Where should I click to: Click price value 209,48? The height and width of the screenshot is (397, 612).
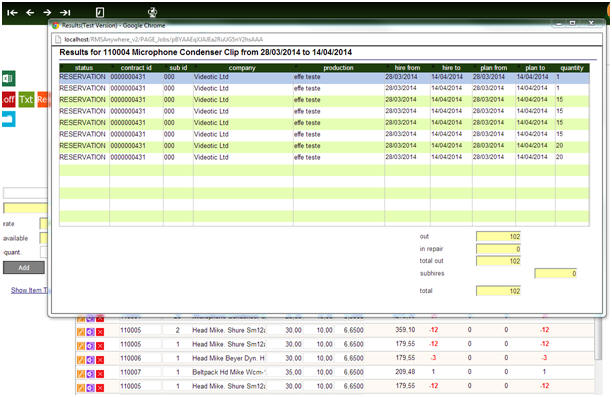405,372
